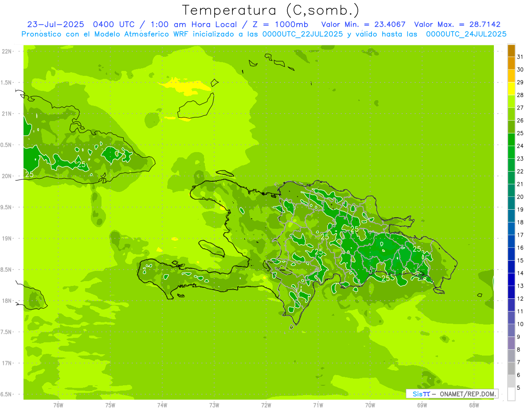Click the longitude label '70W'
The height and width of the screenshot is (411, 532).
(370, 405)
